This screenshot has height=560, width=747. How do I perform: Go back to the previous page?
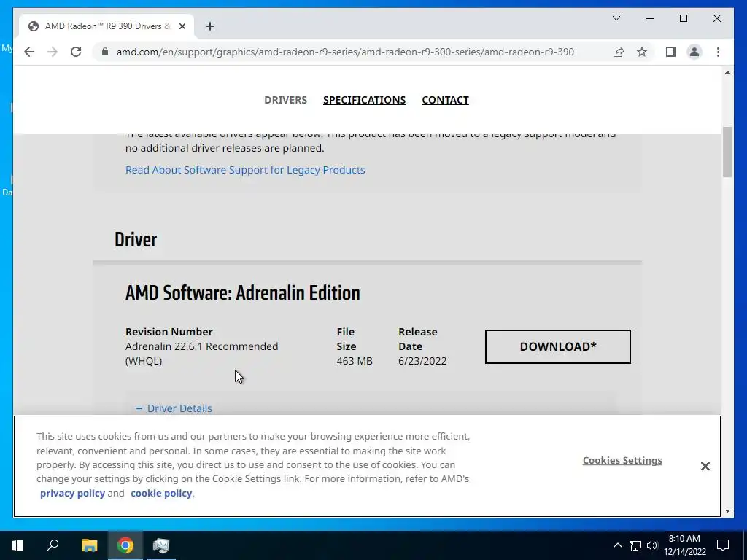[x=29, y=52]
